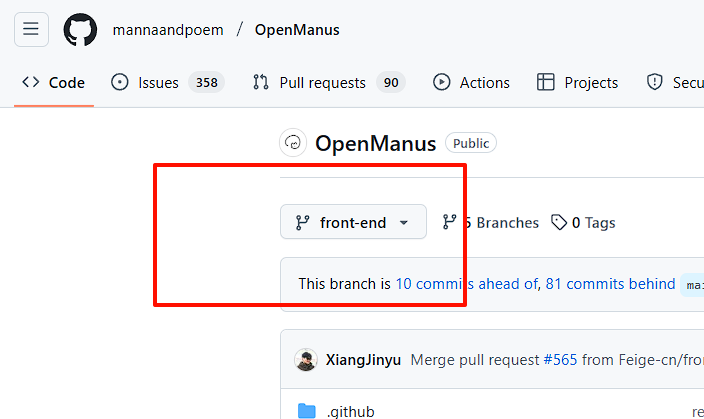Click the Public visibility label
The height and width of the screenshot is (419, 704).
pyautogui.click(x=471, y=143)
